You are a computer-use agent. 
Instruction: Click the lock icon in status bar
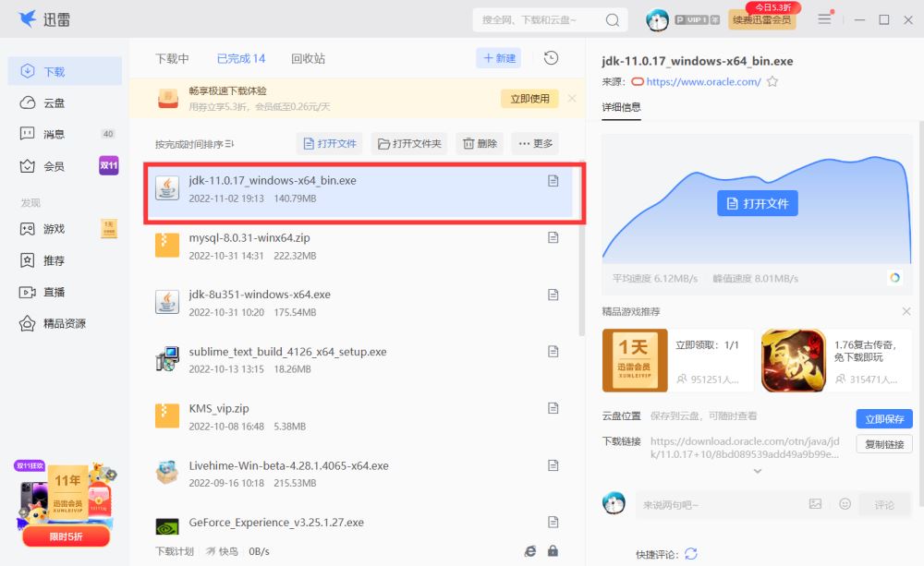click(553, 551)
